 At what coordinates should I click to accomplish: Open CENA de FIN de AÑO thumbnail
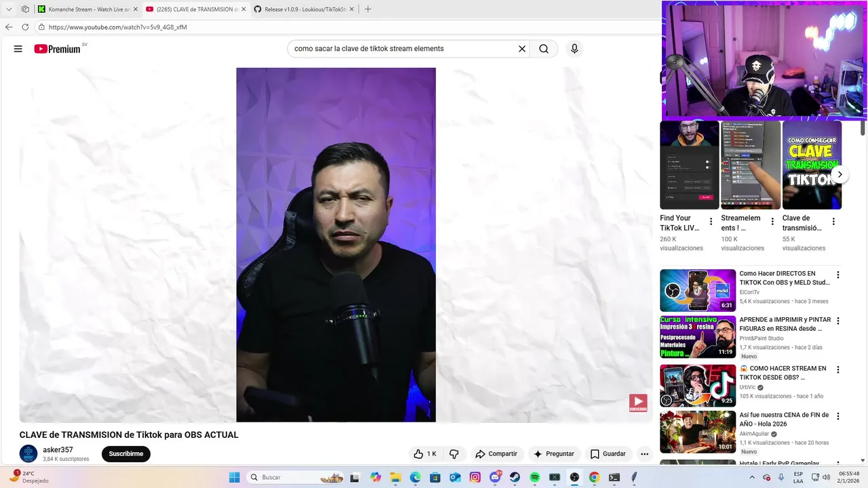pyautogui.click(x=698, y=432)
